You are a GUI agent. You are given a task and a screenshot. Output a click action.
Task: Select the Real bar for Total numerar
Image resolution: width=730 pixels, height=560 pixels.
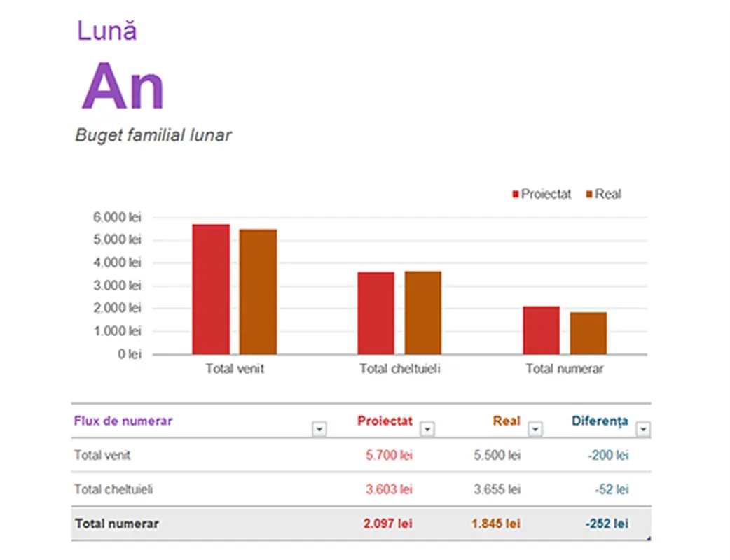click(x=588, y=333)
